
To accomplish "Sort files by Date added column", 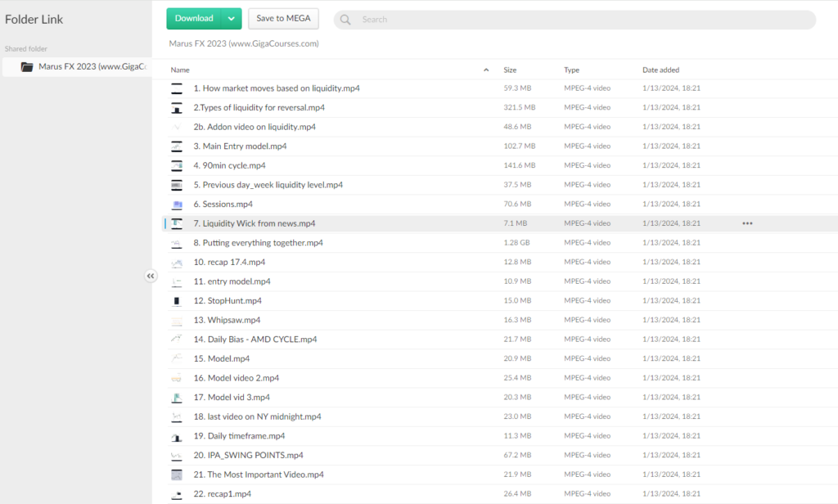I will [660, 70].
